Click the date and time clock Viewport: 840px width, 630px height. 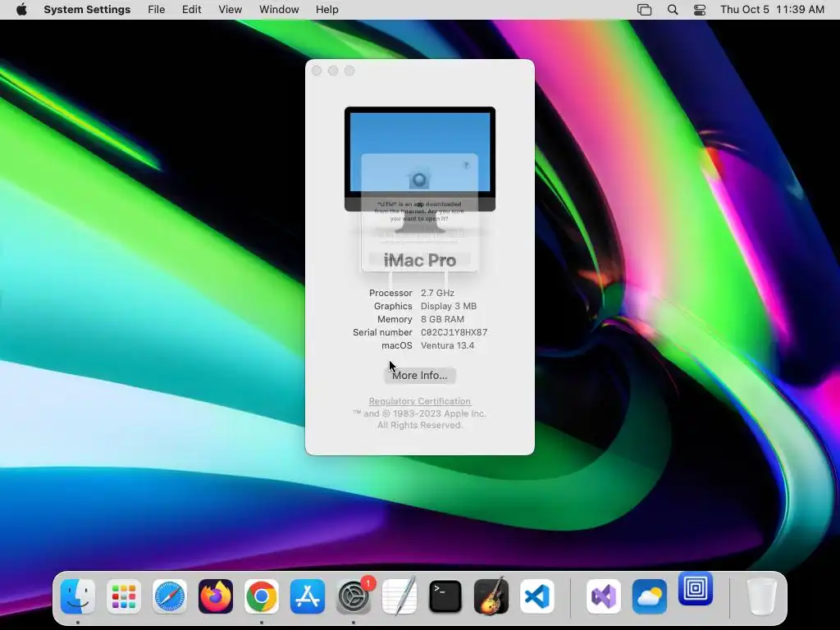click(x=772, y=10)
